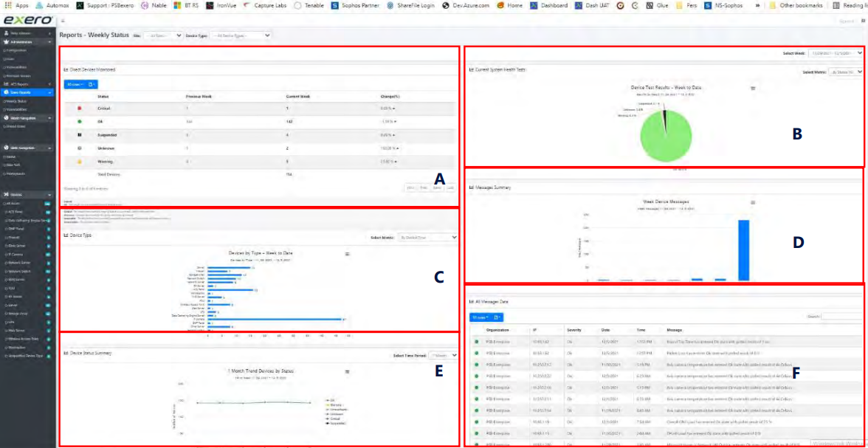Image resolution: width=868 pixels, height=448 pixels.
Task: Click the export icon in All Messages Data panel
Action: [497, 316]
